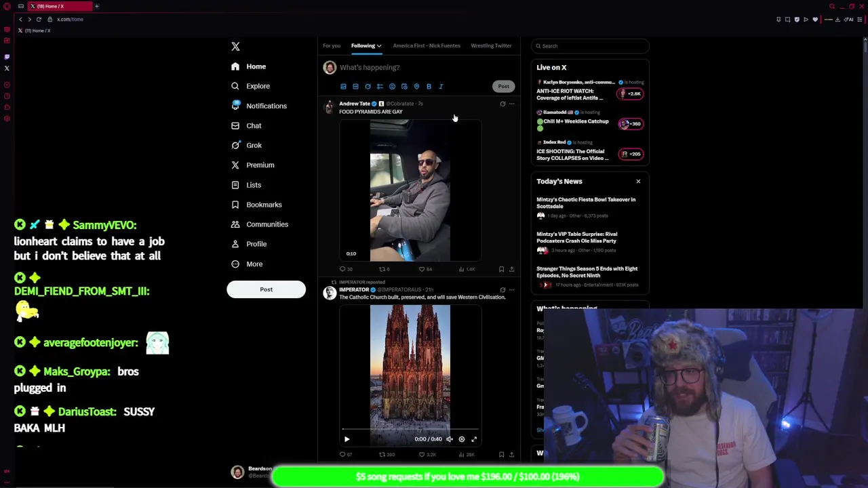Click the X logo in sidebar

[235, 46]
